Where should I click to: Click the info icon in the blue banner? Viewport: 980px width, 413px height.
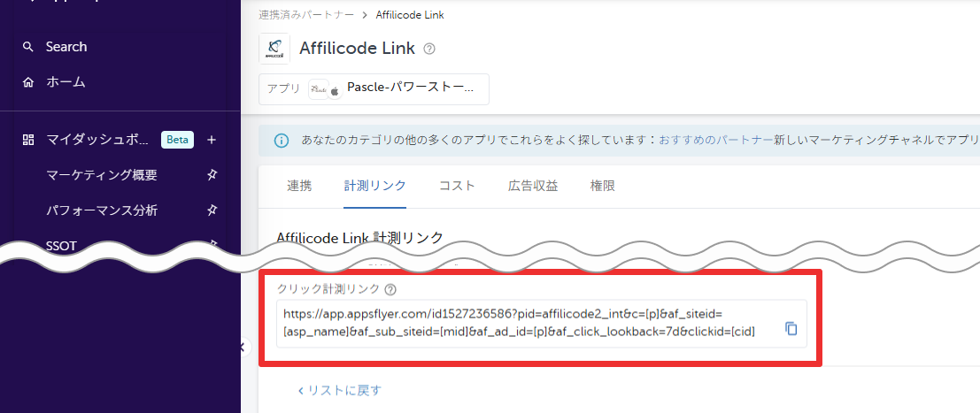pos(282,141)
